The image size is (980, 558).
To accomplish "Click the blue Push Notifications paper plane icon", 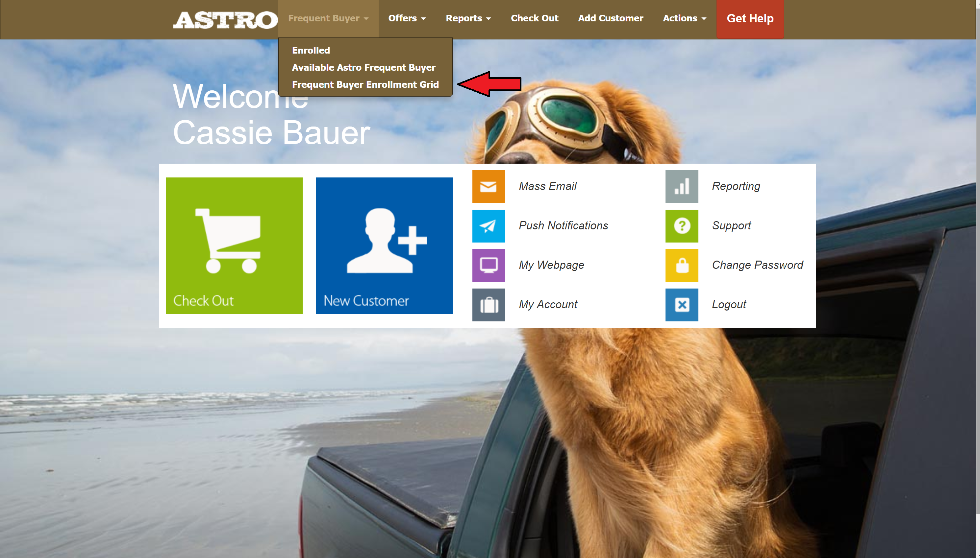I will (488, 226).
